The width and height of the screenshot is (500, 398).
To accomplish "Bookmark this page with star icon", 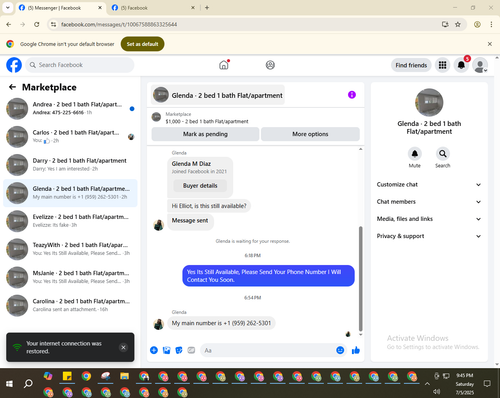I will pos(458,24).
